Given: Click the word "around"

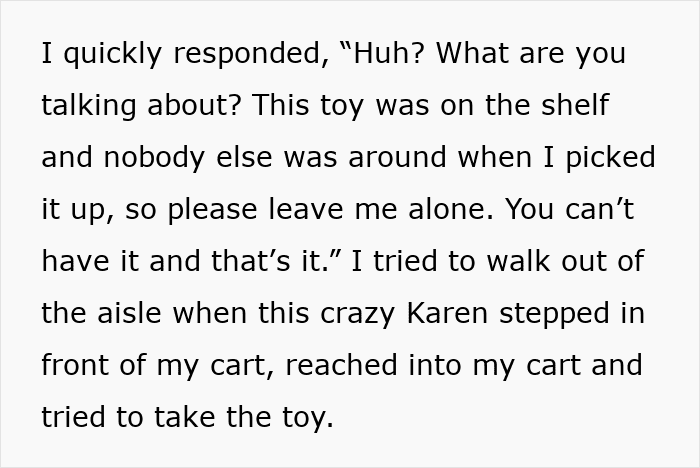Looking at the screenshot, I should [x=413, y=158].
